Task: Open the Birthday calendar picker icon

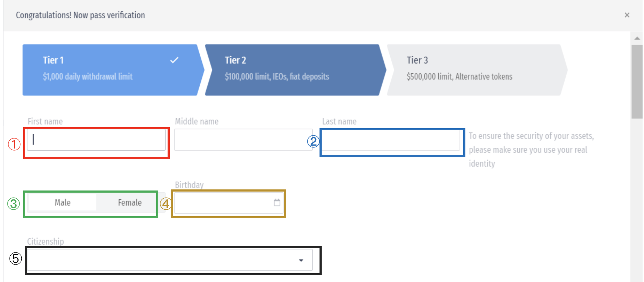Action: (277, 203)
